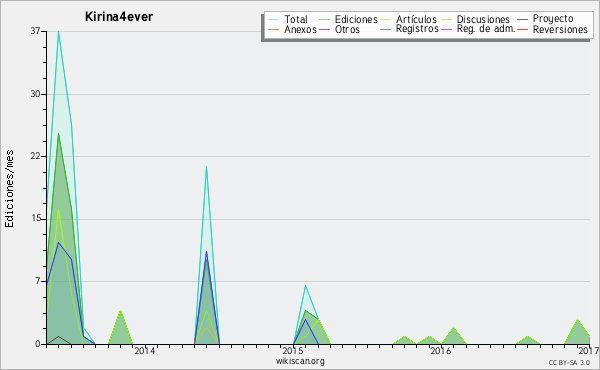Select the Proyecto legend entry
The image size is (600, 370).
coord(553,19)
